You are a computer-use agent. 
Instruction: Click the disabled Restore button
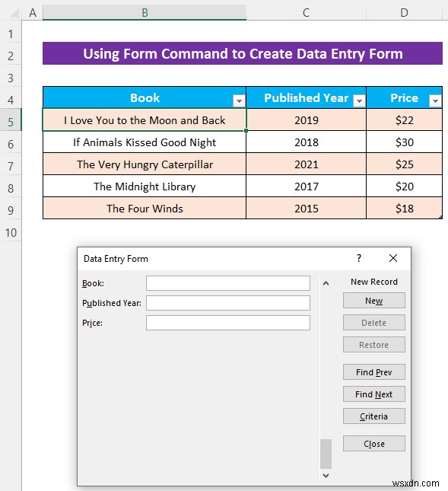[374, 345]
